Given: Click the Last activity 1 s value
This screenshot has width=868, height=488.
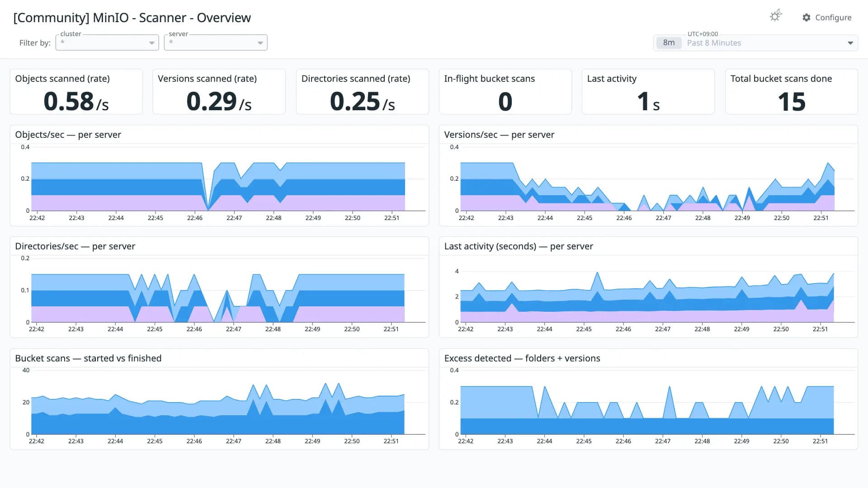Looking at the screenshot, I should [648, 102].
